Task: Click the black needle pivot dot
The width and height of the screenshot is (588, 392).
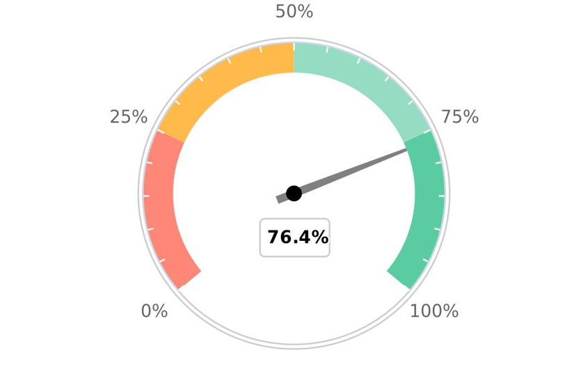Action: (x=294, y=194)
